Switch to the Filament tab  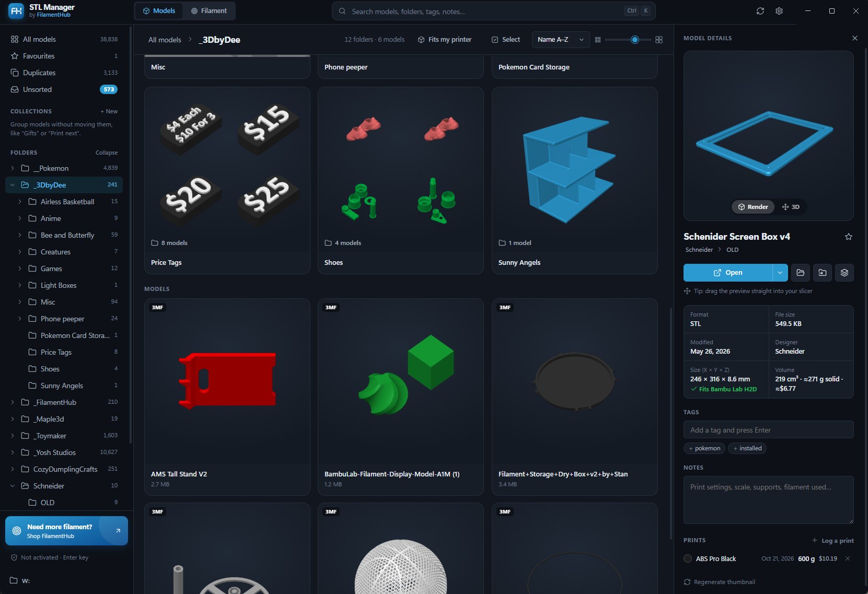pos(209,11)
